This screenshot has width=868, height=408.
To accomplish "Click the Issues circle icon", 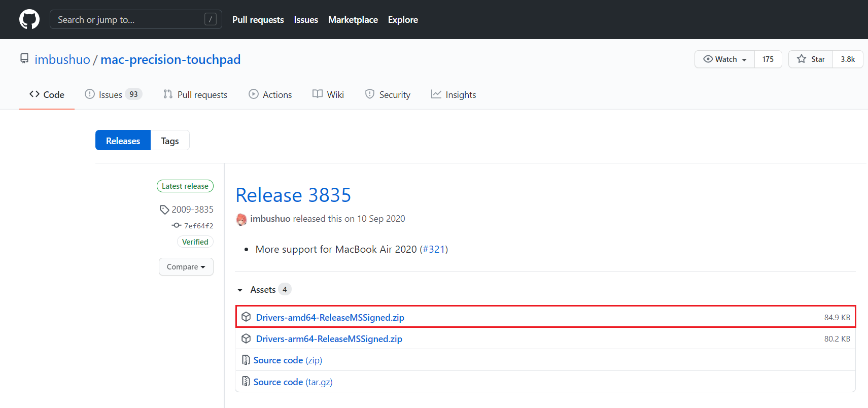I will pyautogui.click(x=90, y=94).
